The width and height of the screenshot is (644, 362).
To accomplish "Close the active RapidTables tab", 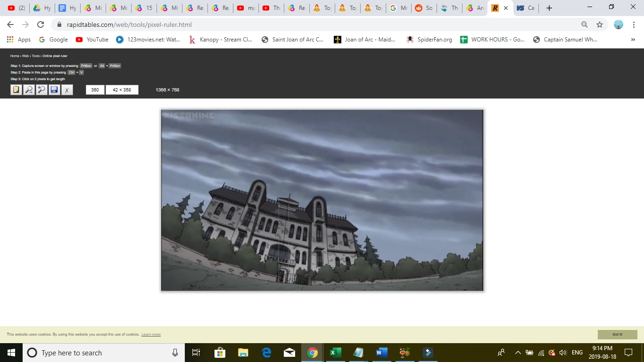I will [x=506, y=8].
